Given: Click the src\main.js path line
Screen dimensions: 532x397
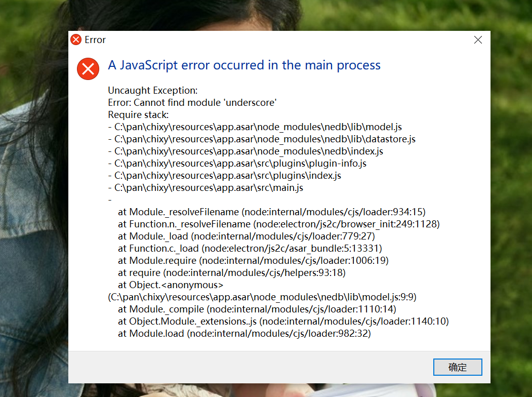Looking at the screenshot, I should click(x=206, y=188).
